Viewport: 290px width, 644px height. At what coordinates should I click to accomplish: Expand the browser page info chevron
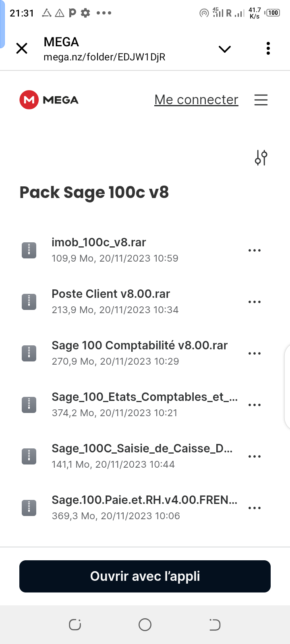(225, 49)
